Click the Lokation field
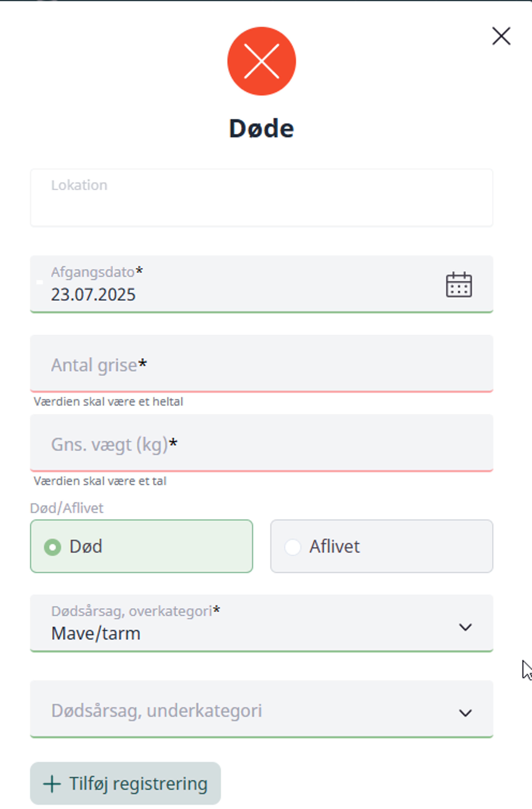 point(262,198)
